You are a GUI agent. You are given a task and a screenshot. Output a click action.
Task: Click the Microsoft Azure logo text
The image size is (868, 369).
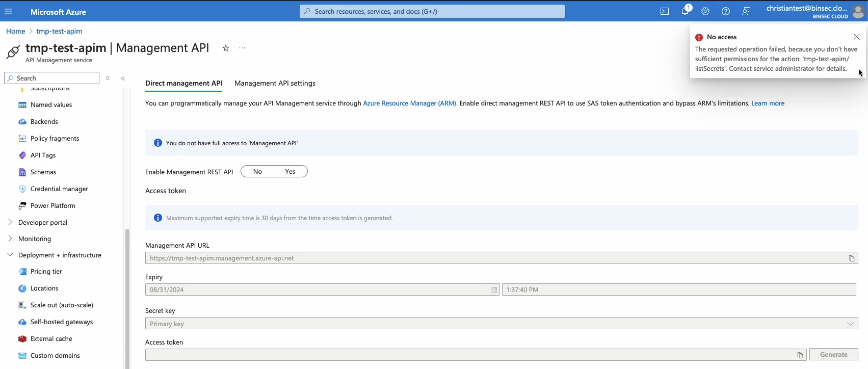58,12
